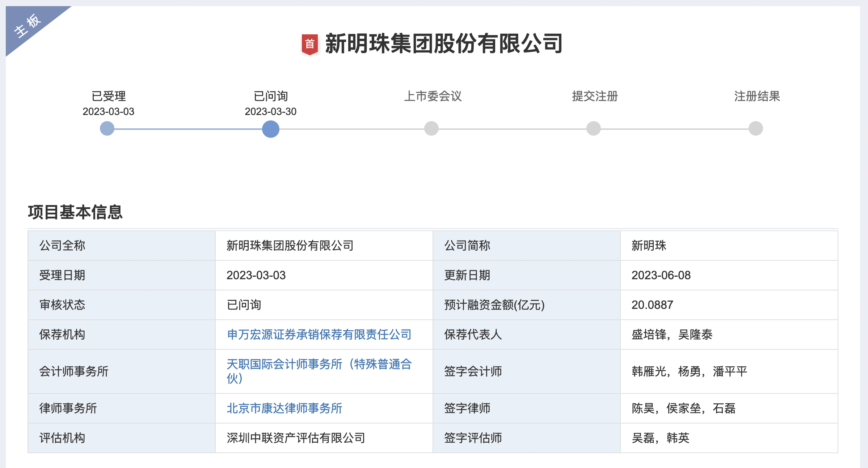Open 北京市康达律师事务所 law firm link
The width and height of the screenshot is (868, 468).
pyautogui.click(x=284, y=408)
